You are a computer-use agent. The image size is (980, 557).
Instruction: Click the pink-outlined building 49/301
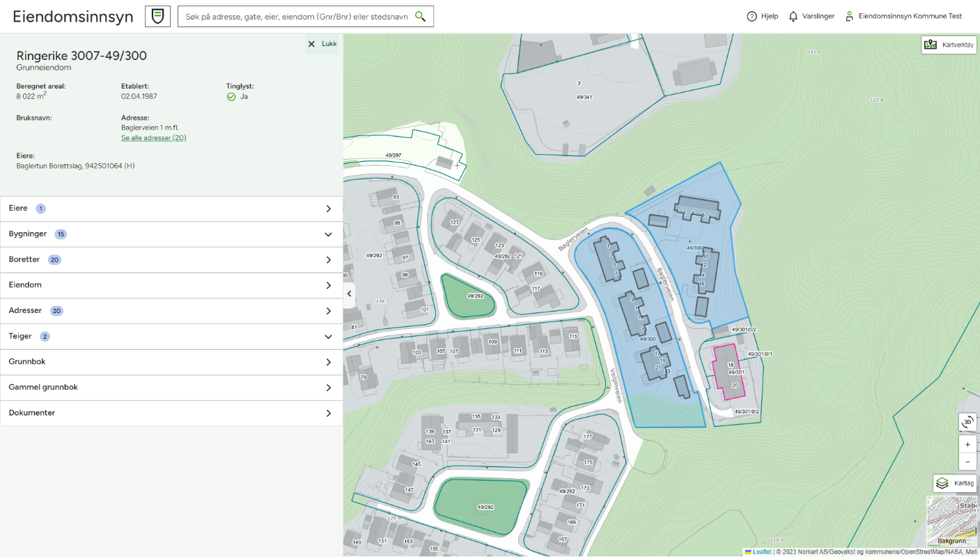pos(728,373)
